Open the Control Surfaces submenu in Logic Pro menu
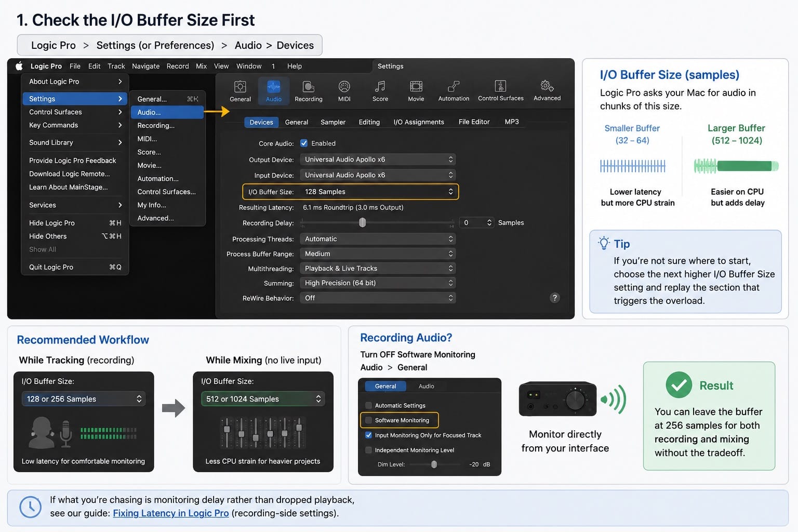This screenshot has width=798, height=532. (75, 112)
